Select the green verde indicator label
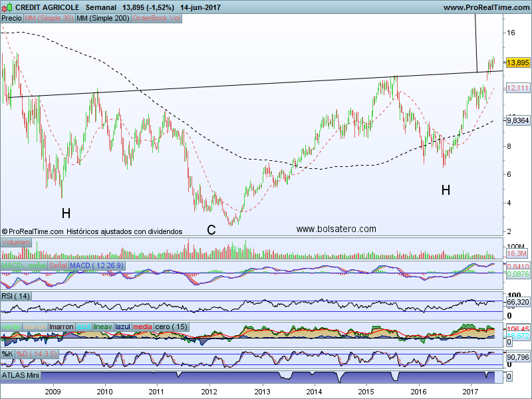Screen dimensions: 532x399 [x=11, y=327]
